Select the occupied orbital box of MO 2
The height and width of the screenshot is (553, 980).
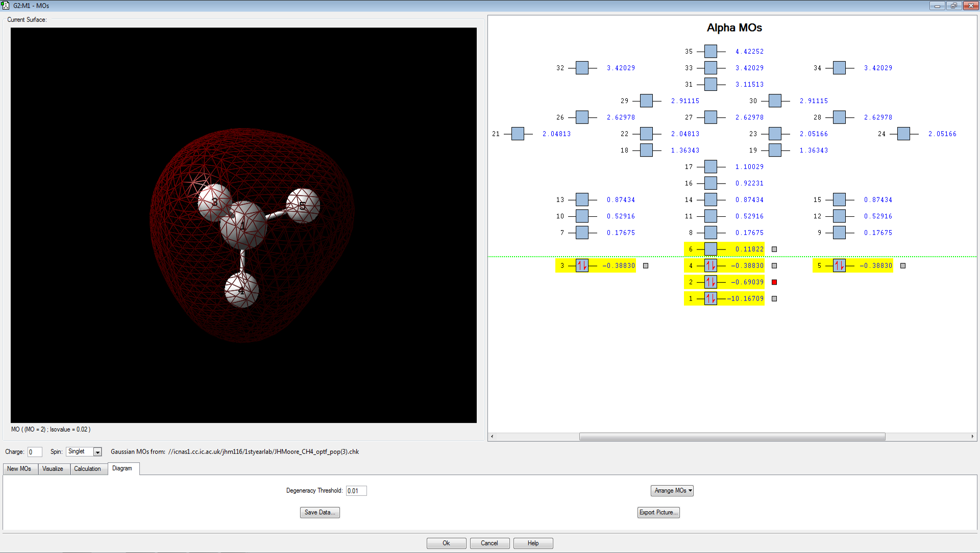point(710,282)
